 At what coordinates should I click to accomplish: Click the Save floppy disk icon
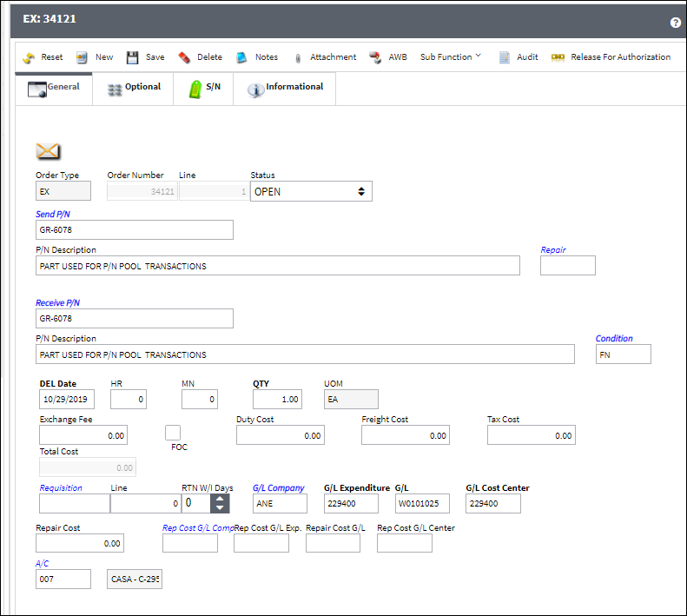tap(132, 57)
